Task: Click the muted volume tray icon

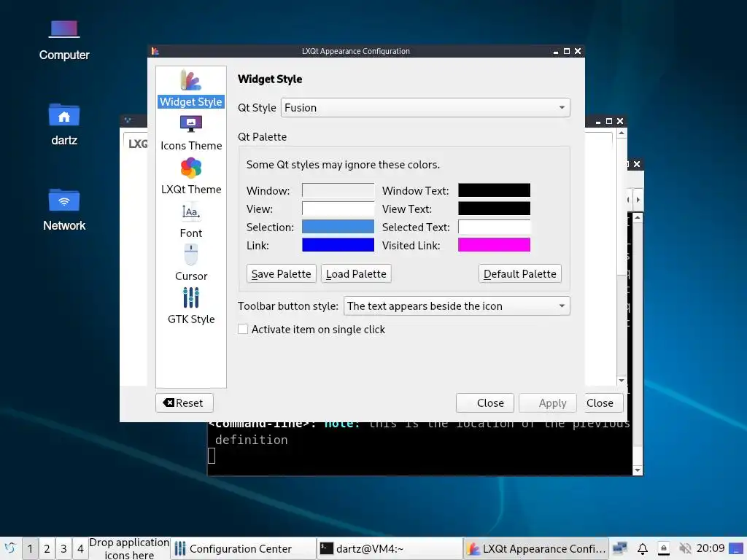Action: point(684,548)
